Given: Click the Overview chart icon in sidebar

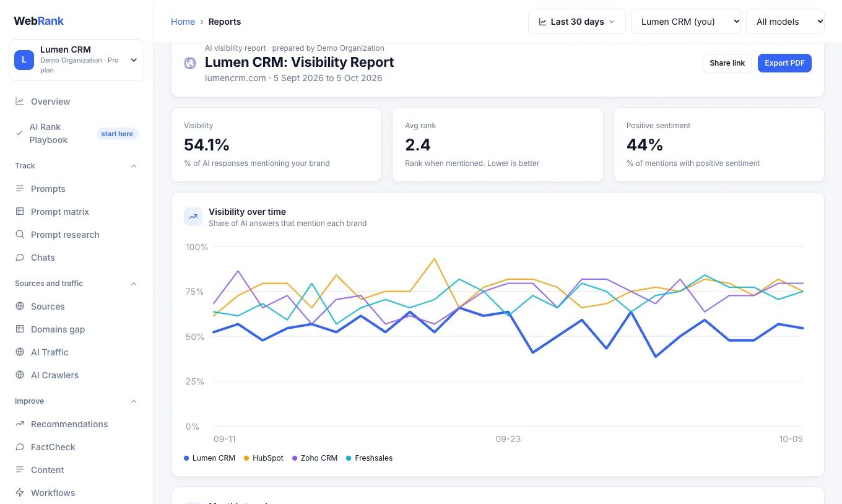Looking at the screenshot, I should (20, 102).
